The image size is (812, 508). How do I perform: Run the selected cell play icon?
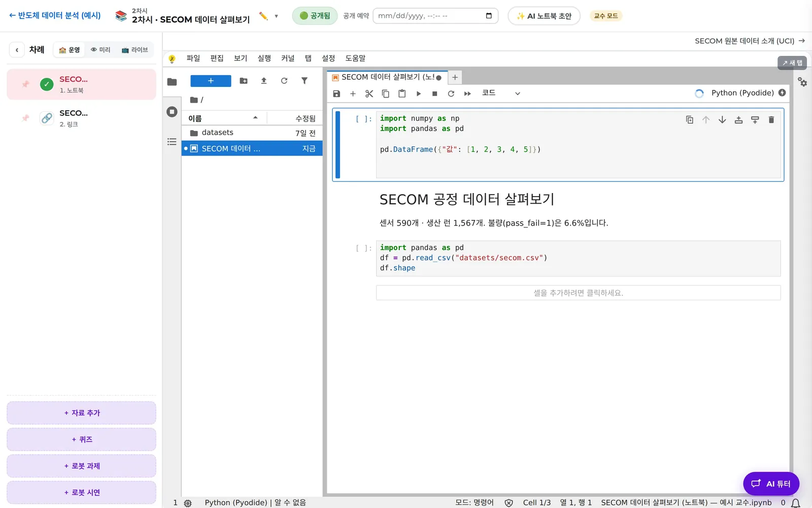tap(419, 93)
